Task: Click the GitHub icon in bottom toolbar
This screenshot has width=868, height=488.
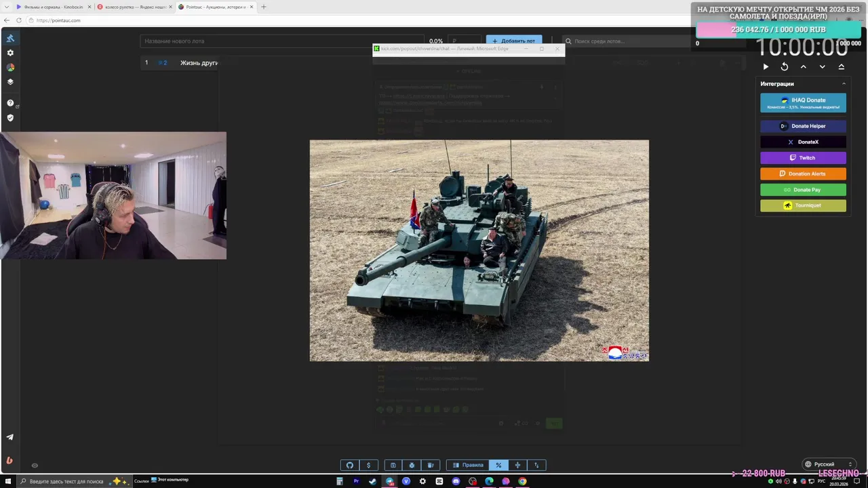Action: click(350, 465)
